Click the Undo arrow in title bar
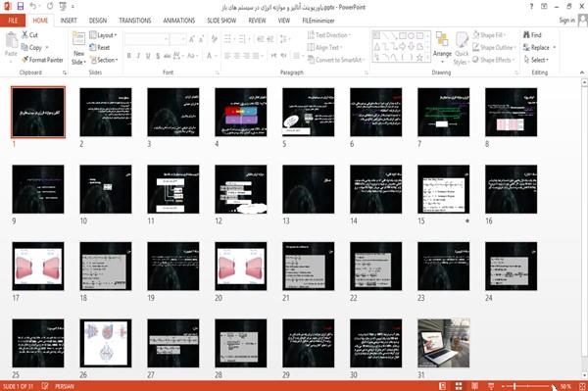Image resolution: width=588 pixels, height=391 pixels. coord(33,7)
